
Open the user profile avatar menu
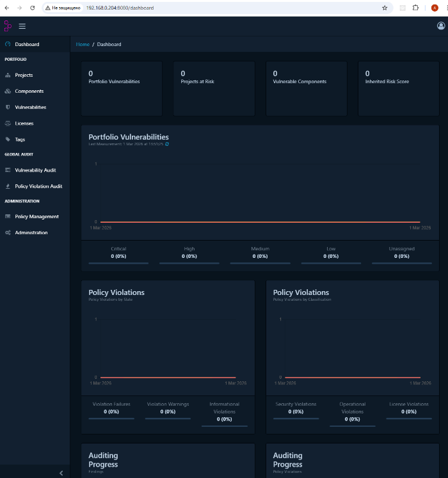pos(441,26)
